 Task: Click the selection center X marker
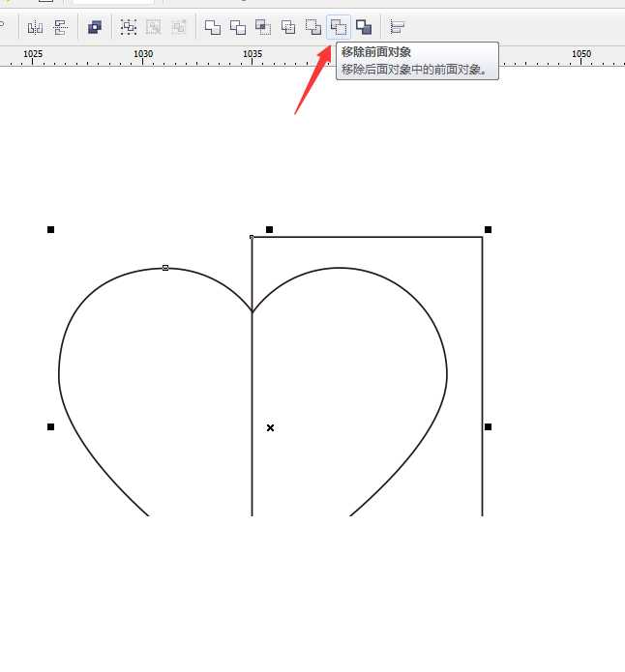[x=270, y=427]
